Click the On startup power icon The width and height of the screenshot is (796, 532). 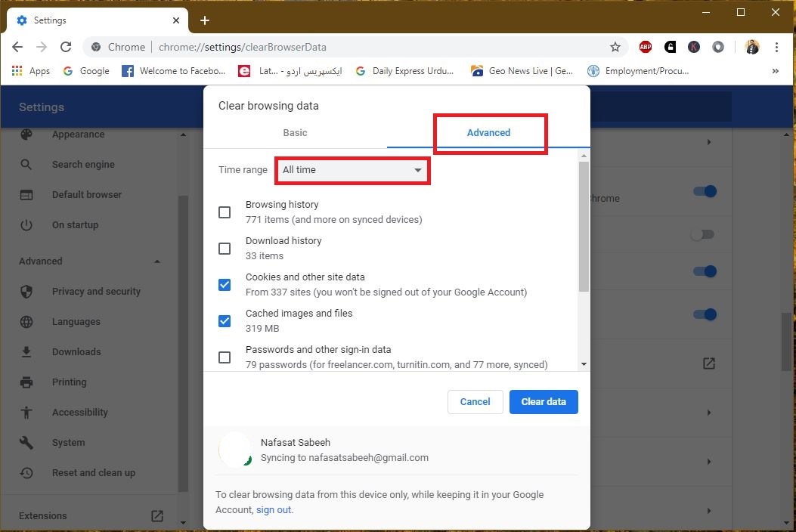[26, 225]
